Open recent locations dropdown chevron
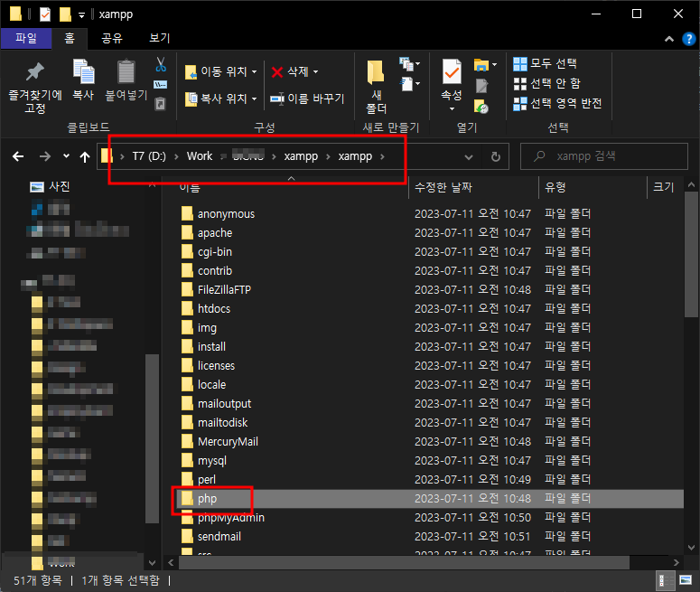 (66, 156)
